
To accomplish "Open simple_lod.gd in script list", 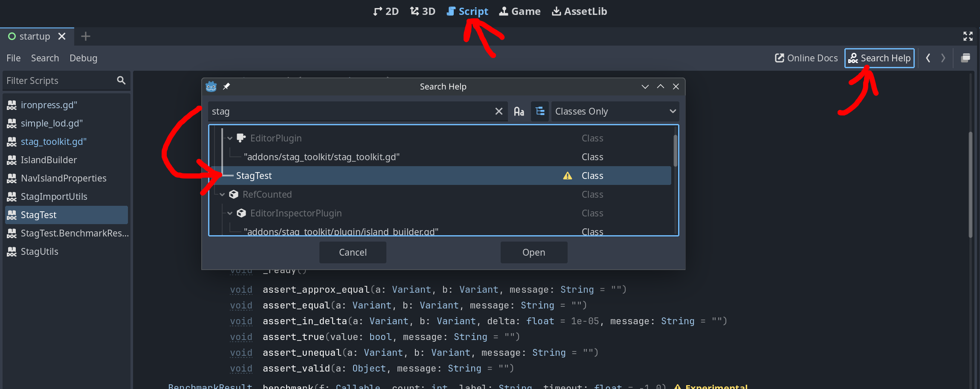I will coord(67,123).
